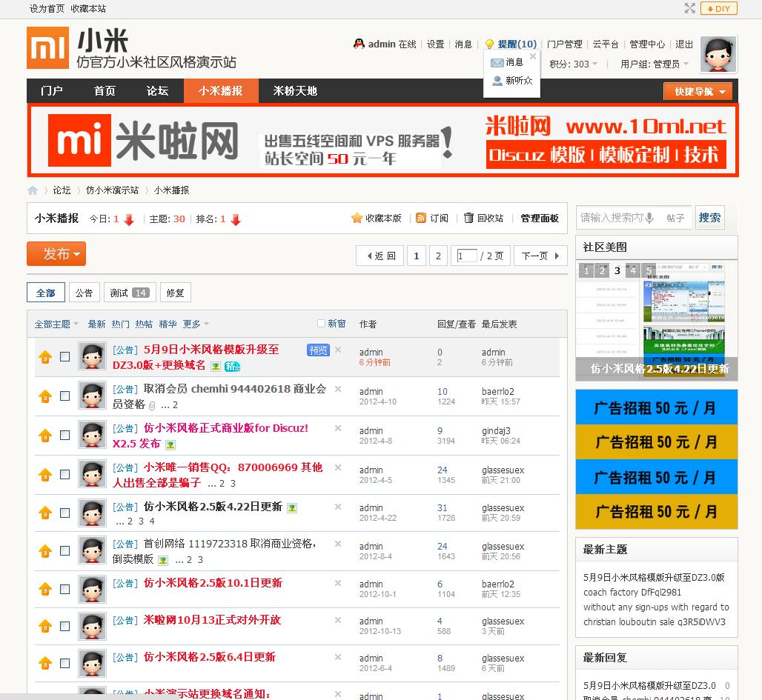The image size is (762, 700).
Task: Jump to page 2 in pagination
Action: click(x=438, y=256)
